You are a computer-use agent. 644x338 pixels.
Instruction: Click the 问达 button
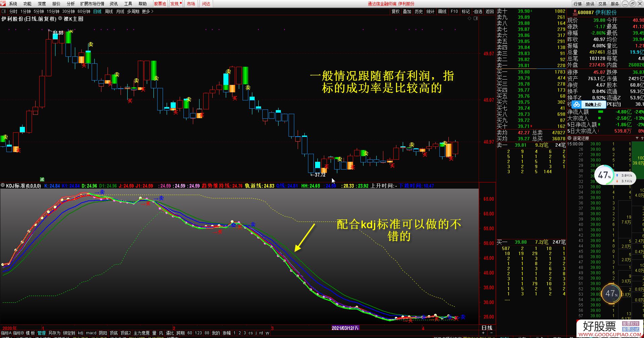click(206, 4)
